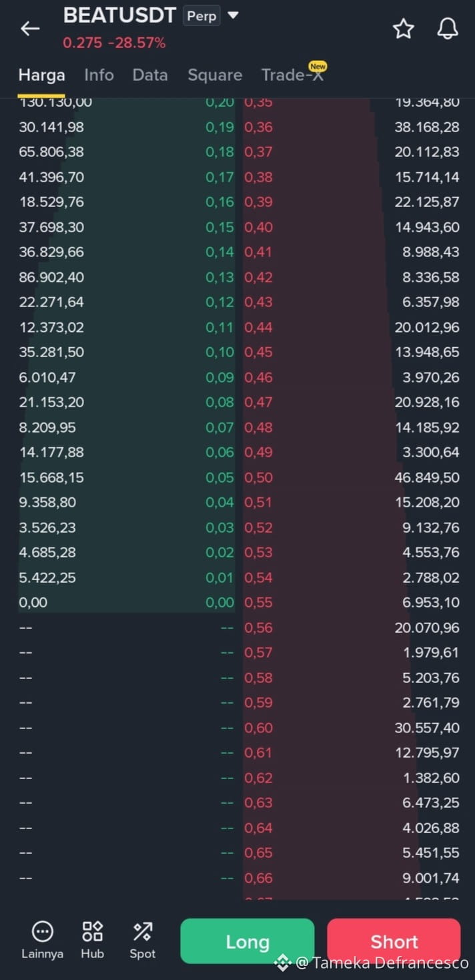
Task: Tap the back arrow icon
Action: [x=30, y=28]
